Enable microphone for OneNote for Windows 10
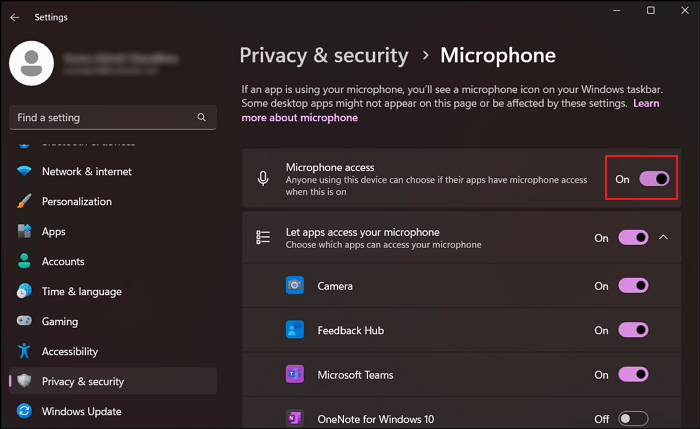Viewport: 700px width, 429px height. point(633,418)
